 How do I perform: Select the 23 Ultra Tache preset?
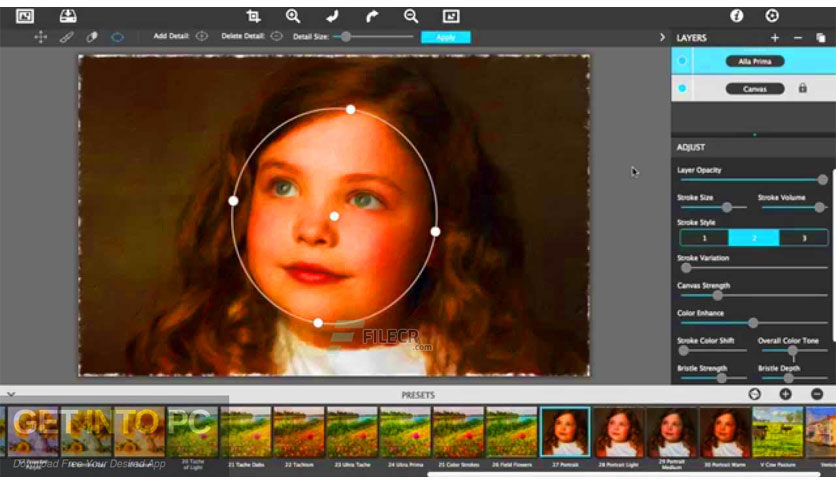(352, 432)
